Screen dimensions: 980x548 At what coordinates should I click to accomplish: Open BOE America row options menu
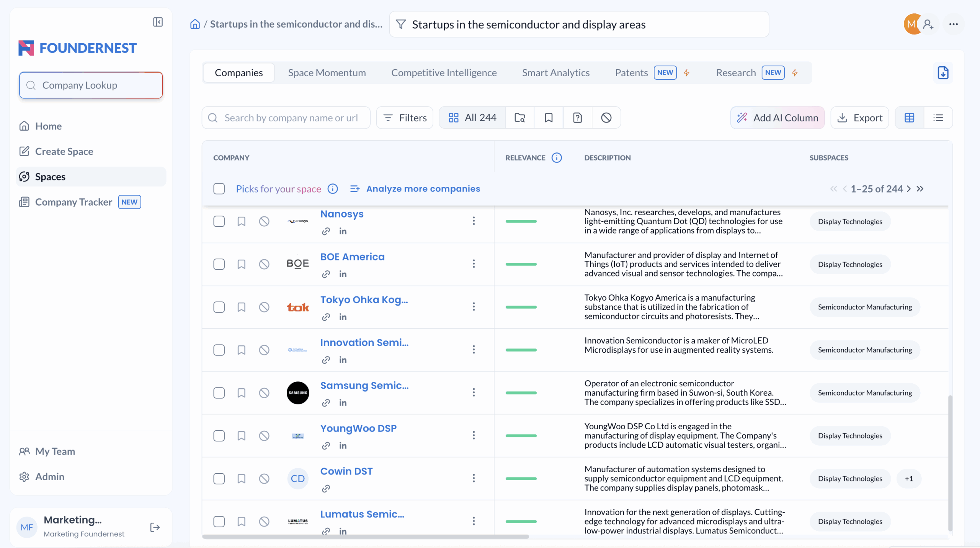474,263
